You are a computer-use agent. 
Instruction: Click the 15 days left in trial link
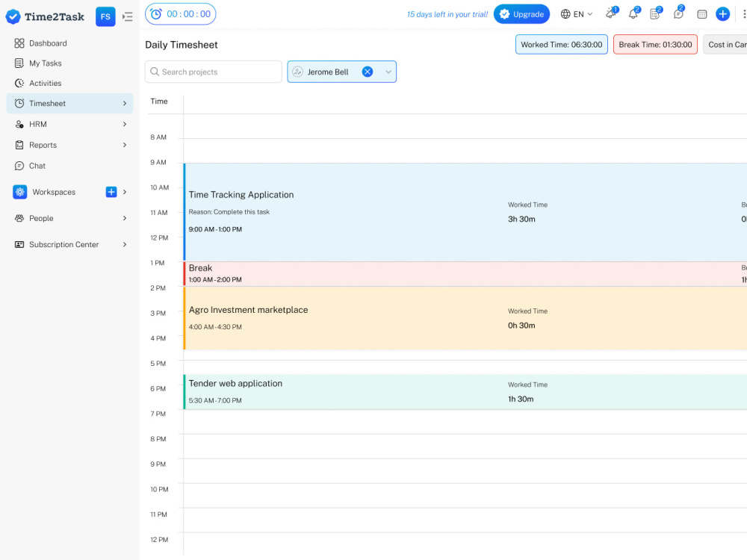coord(447,14)
